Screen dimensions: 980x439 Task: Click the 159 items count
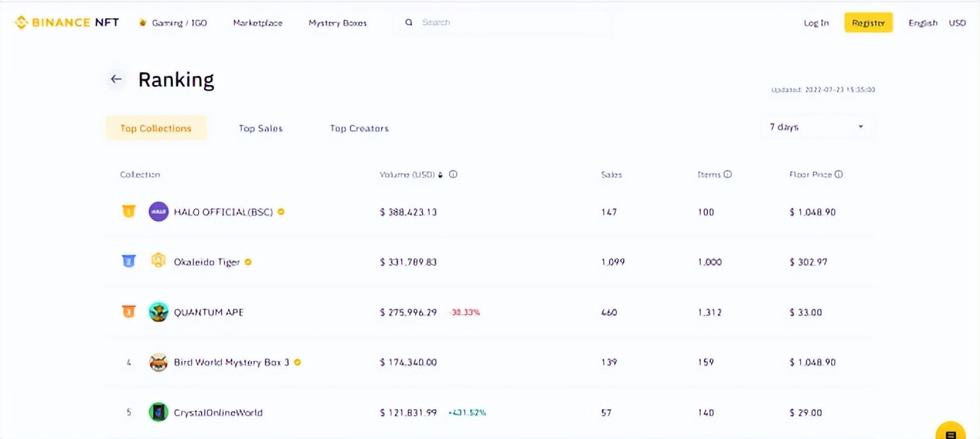click(706, 362)
